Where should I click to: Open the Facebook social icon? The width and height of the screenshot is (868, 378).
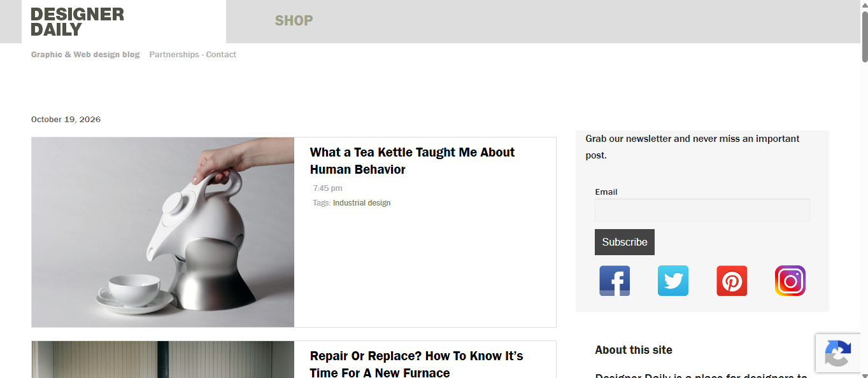(x=615, y=281)
